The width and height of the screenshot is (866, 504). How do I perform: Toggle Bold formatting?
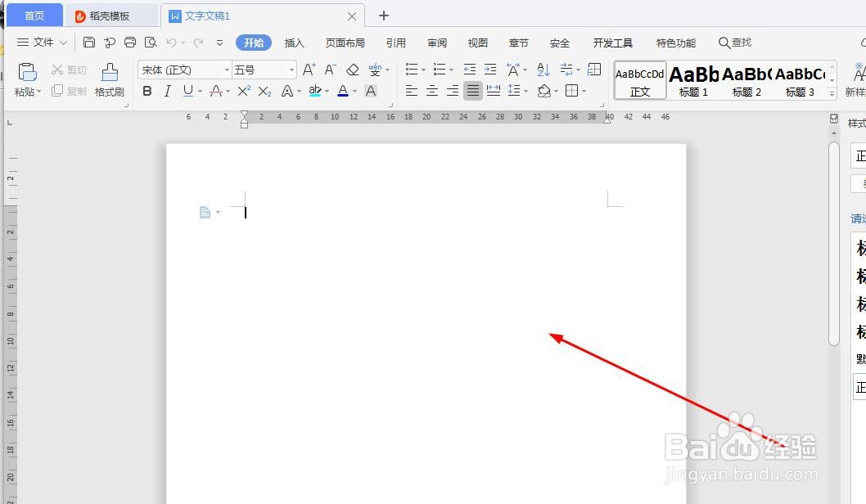147,91
